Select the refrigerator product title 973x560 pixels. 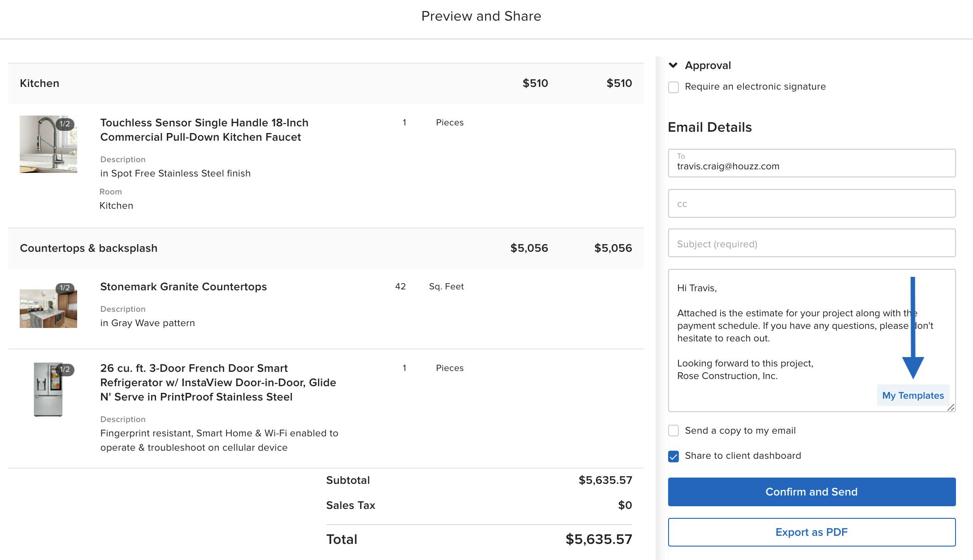tap(218, 382)
